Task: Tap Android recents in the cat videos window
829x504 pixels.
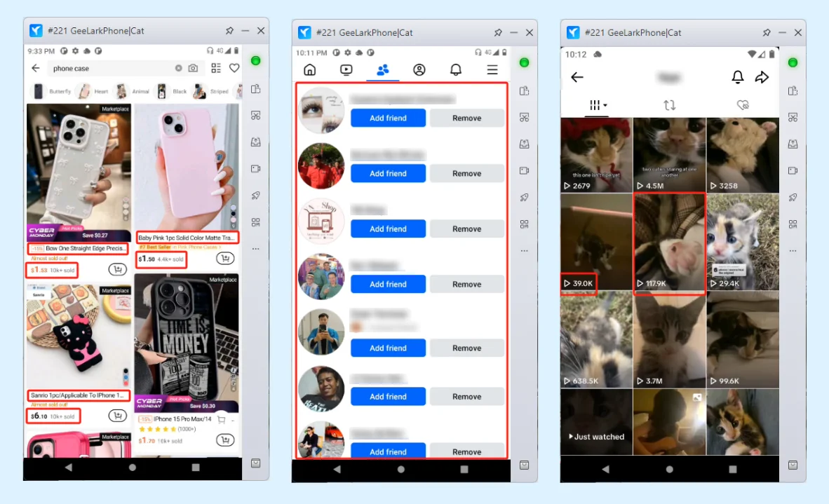Action: pyautogui.click(x=733, y=469)
